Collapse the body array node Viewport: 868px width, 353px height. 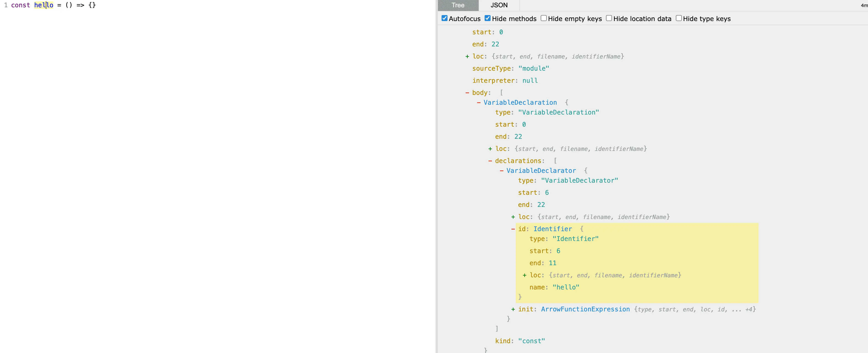pos(467,93)
